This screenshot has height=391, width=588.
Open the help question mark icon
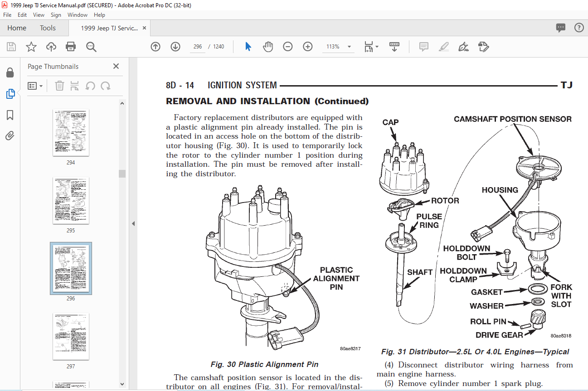[579, 28]
